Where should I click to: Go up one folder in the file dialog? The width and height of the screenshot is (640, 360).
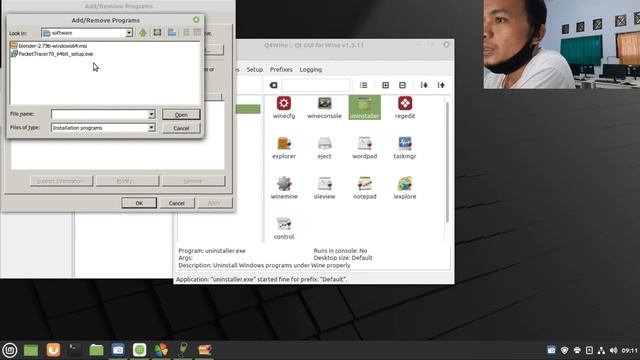click(143, 33)
